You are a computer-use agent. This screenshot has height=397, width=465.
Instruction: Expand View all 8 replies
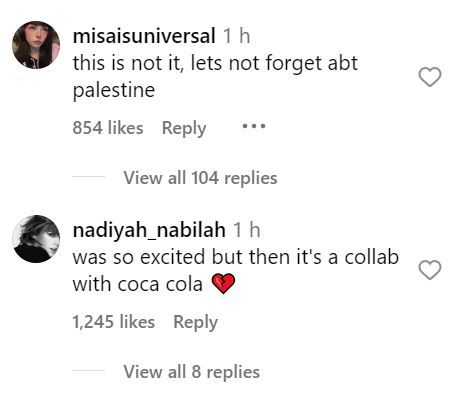[x=191, y=372]
